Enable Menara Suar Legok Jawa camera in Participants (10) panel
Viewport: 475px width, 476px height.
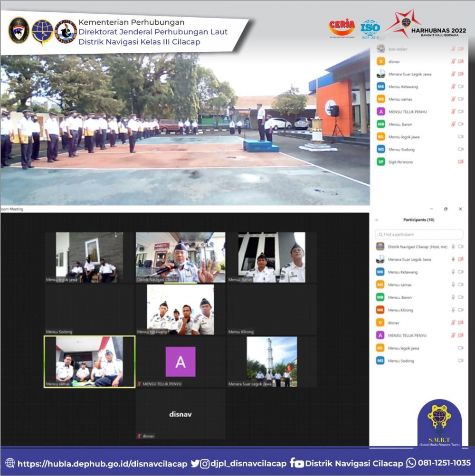461,259
